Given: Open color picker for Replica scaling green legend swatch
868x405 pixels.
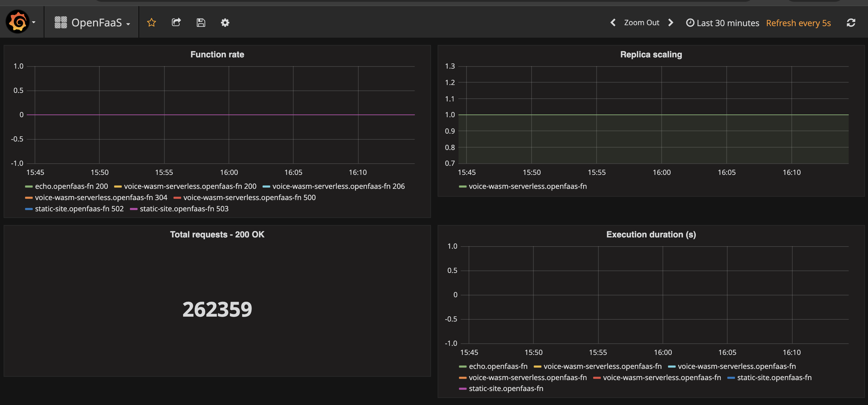Looking at the screenshot, I should tap(463, 187).
